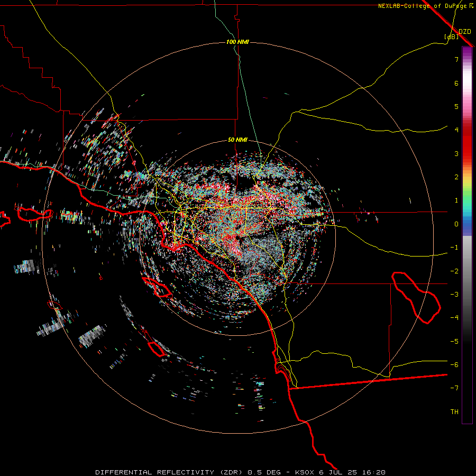
Task: Click the DZD product label
Action: [x=464, y=32]
